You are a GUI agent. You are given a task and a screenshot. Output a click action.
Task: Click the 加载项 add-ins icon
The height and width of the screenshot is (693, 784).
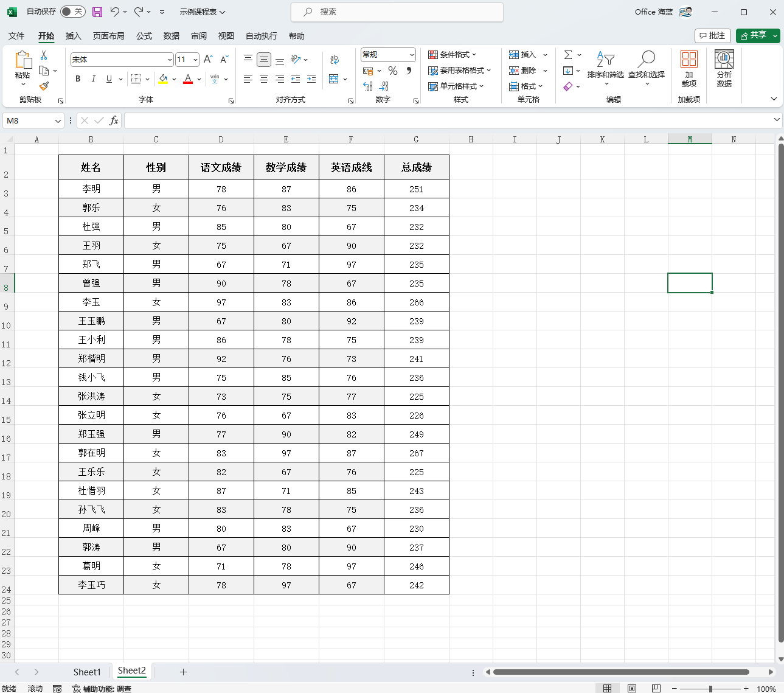[689, 69]
